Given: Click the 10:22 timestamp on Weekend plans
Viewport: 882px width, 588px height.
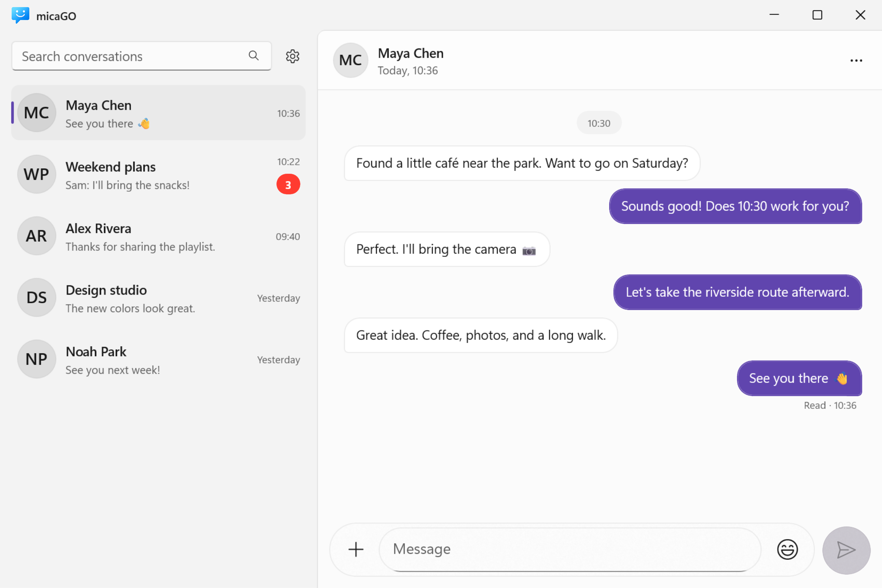Looking at the screenshot, I should pyautogui.click(x=288, y=162).
